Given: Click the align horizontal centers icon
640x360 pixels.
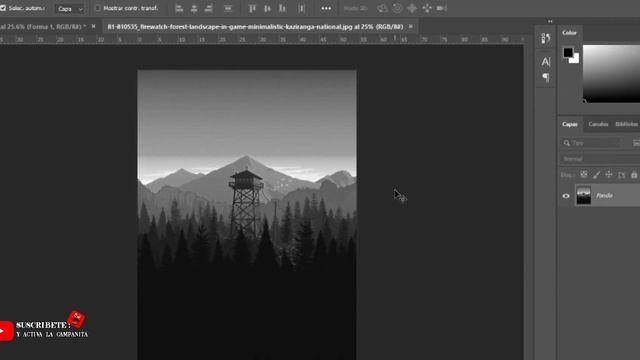Looking at the screenshot, I should click(194, 8).
